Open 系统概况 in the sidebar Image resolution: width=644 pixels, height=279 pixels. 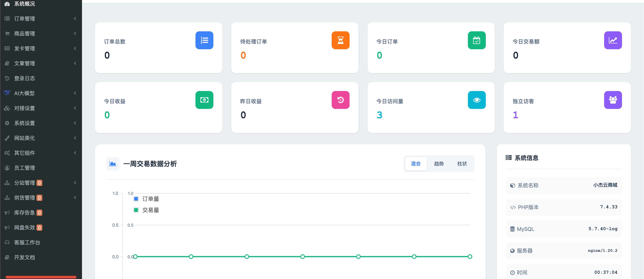41,4
